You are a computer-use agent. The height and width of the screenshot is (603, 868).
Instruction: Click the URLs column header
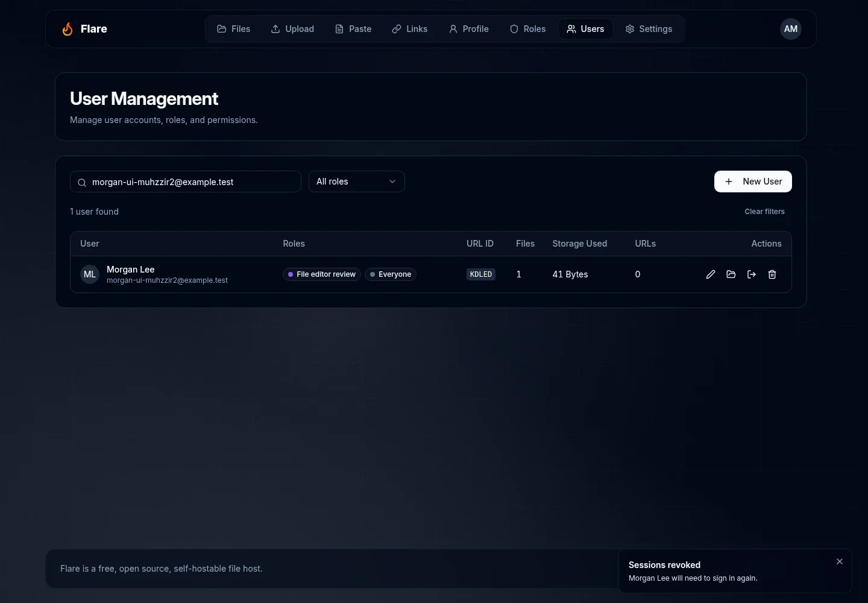(646, 244)
